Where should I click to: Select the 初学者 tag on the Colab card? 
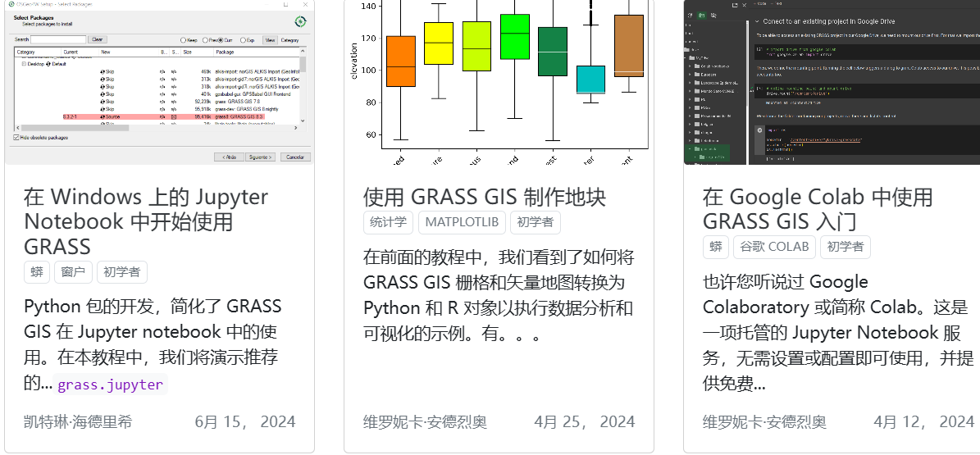[x=846, y=247]
